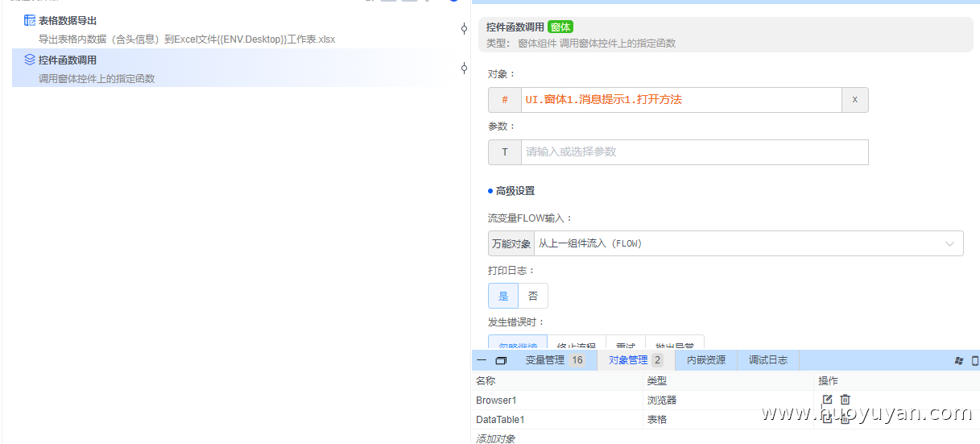
Task: Click the Excel export description of 表格数据导出
Action: coord(187,39)
